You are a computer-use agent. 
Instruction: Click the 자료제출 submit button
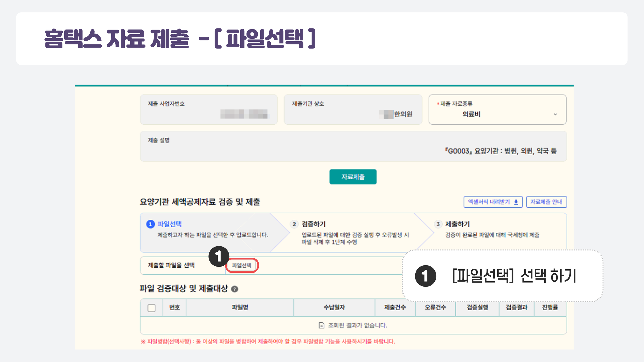click(x=353, y=177)
